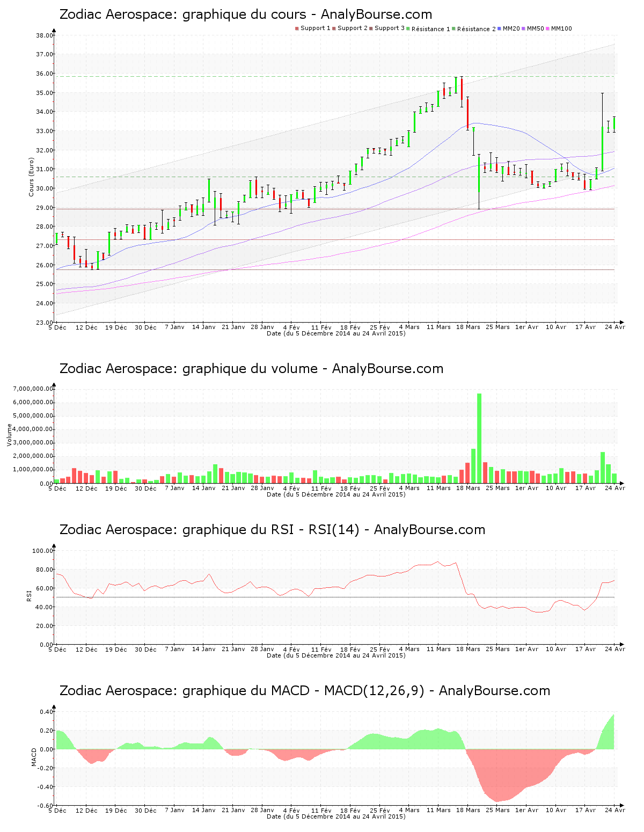Click the last green candlestick on price chart
644x832 pixels.
click(x=614, y=124)
